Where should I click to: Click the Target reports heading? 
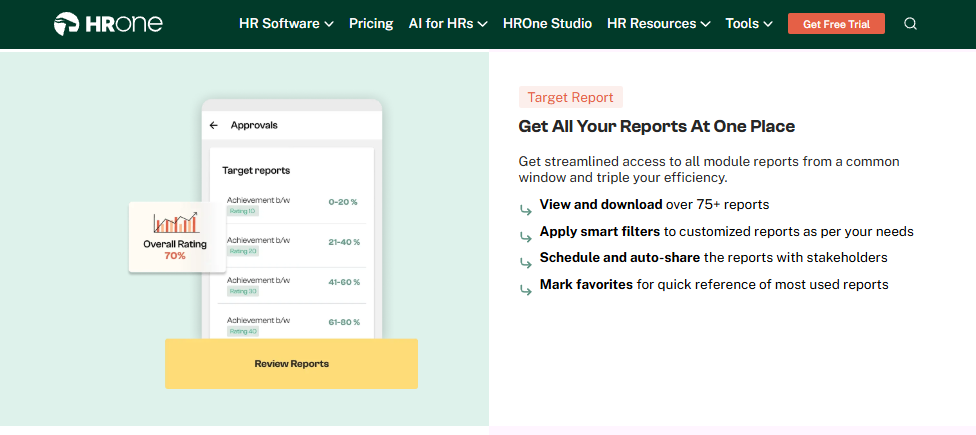[x=256, y=170]
